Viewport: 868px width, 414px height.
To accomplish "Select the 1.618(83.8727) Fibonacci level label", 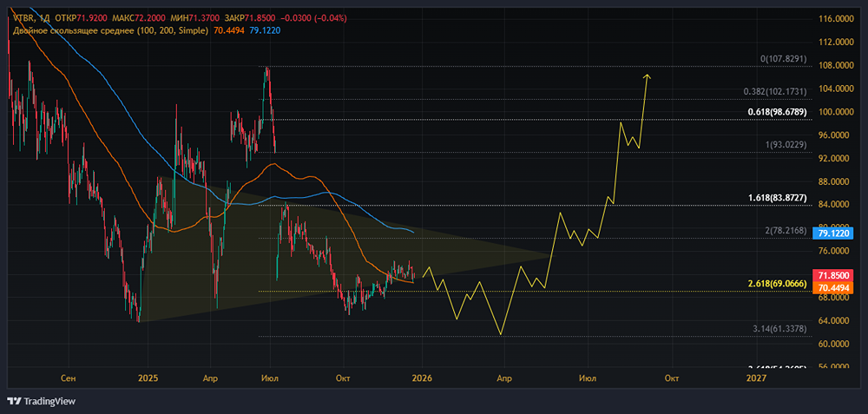I will tap(779, 198).
